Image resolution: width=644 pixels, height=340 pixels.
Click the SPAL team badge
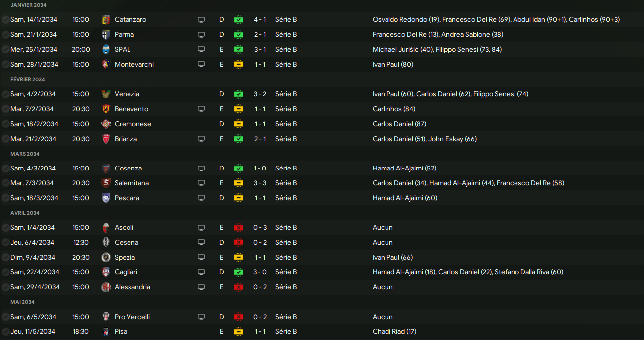[106, 50]
